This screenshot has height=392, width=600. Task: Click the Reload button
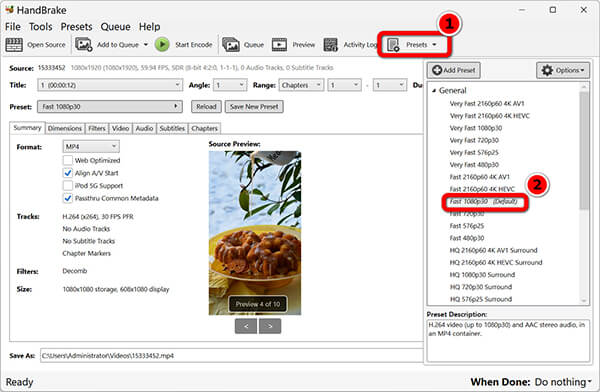(206, 106)
